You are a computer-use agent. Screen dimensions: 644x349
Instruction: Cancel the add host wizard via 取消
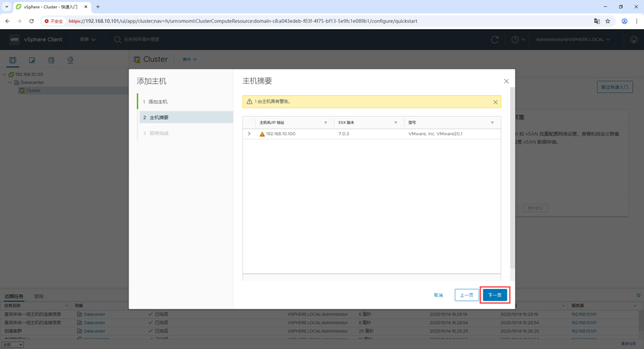point(438,295)
